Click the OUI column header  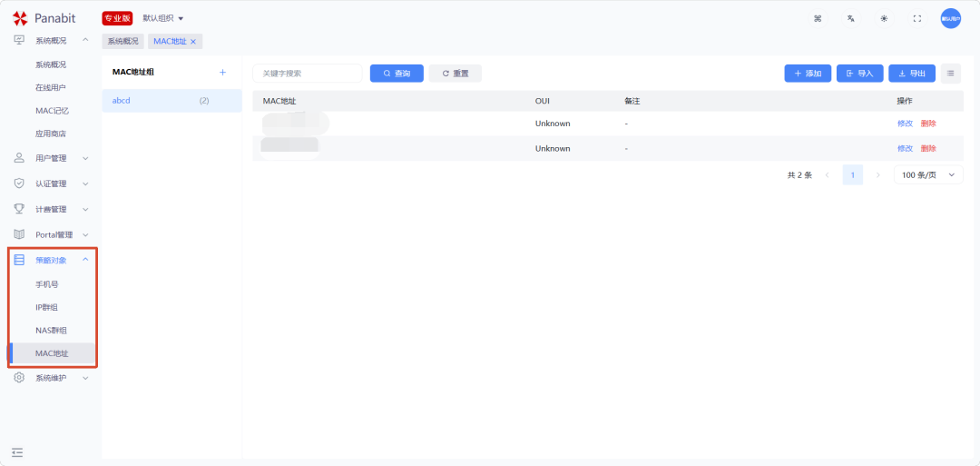pyautogui.click(x=543, y=101)
